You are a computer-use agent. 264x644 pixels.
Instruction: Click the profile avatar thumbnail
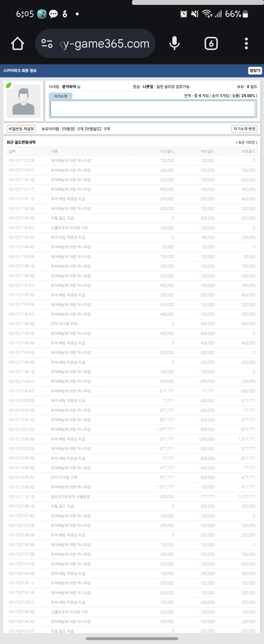(x=23, y=101)
